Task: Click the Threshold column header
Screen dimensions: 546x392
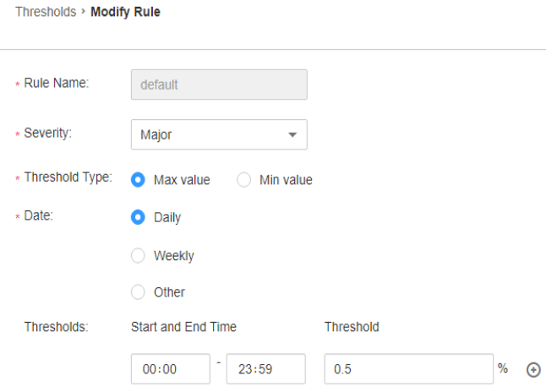Action: 352,327
